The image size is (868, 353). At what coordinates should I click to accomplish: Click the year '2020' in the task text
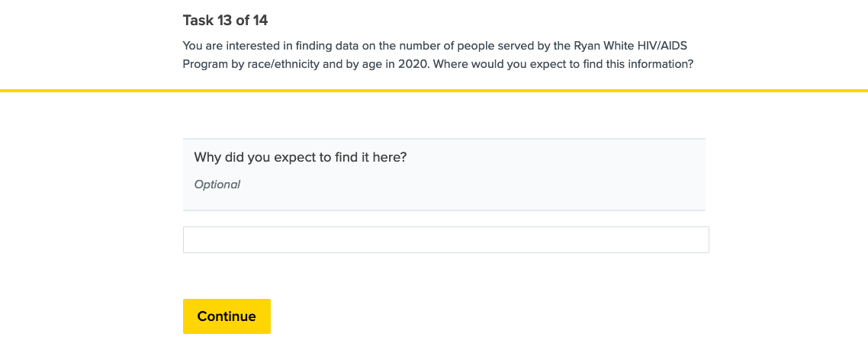tap(413, 64)
